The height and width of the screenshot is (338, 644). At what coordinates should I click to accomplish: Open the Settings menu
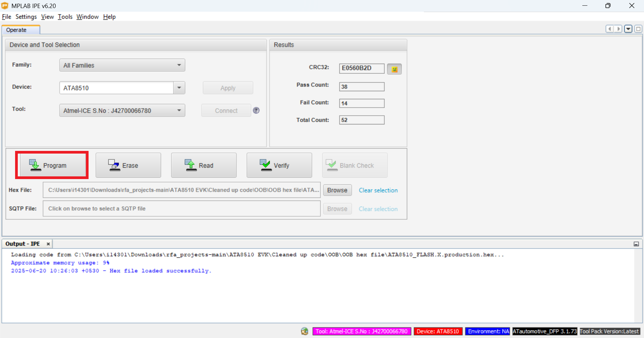26,17
